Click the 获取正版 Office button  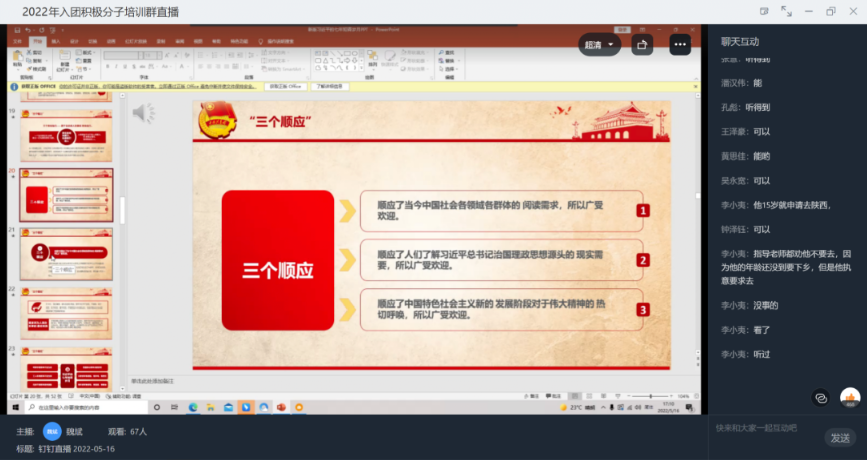pyautogui.click(x=285, y=87)
